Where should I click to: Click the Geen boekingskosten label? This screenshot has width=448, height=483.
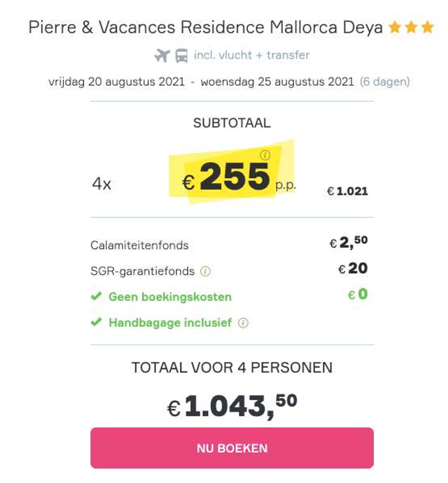pyautogui.click(x=170, y=297)
